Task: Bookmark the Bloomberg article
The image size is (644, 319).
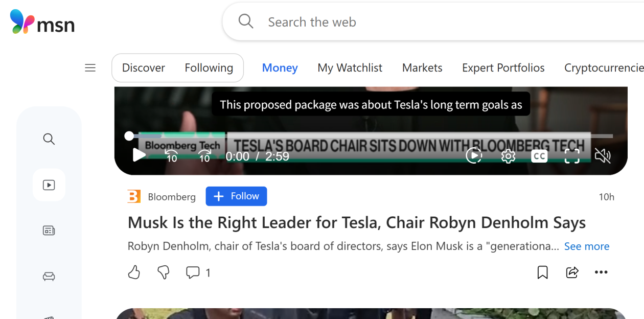Action: click(x=542, y=272)
